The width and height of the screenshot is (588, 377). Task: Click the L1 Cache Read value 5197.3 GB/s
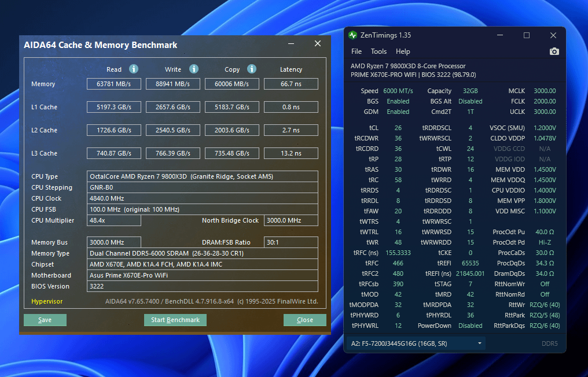pyautogui.click(x=114, y=107)
